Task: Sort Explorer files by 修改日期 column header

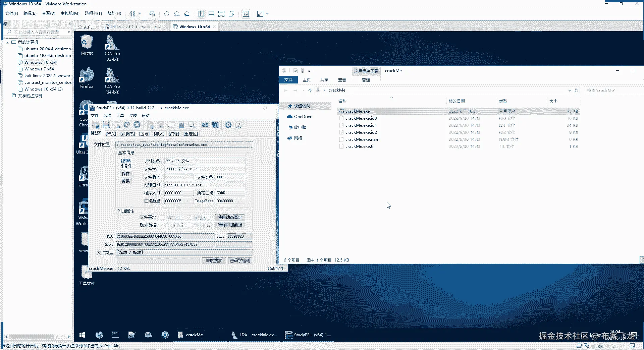Action: [x=457, y=101]
